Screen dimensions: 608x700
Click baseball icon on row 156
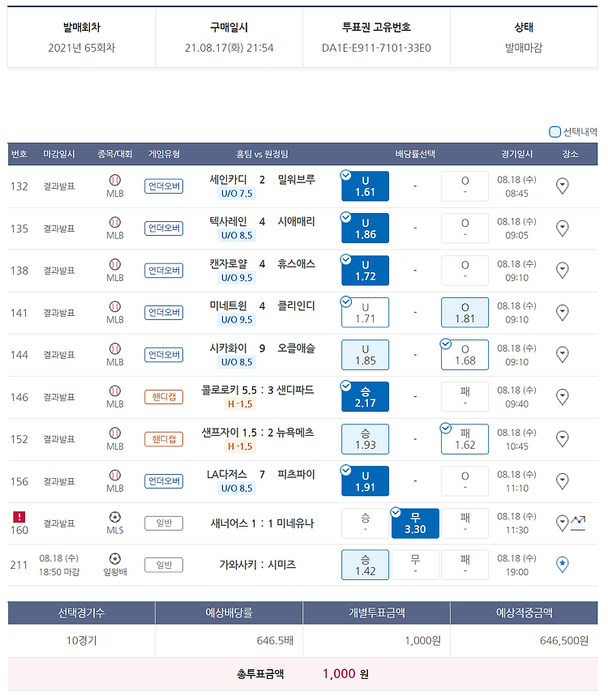[x=115, y=475]
